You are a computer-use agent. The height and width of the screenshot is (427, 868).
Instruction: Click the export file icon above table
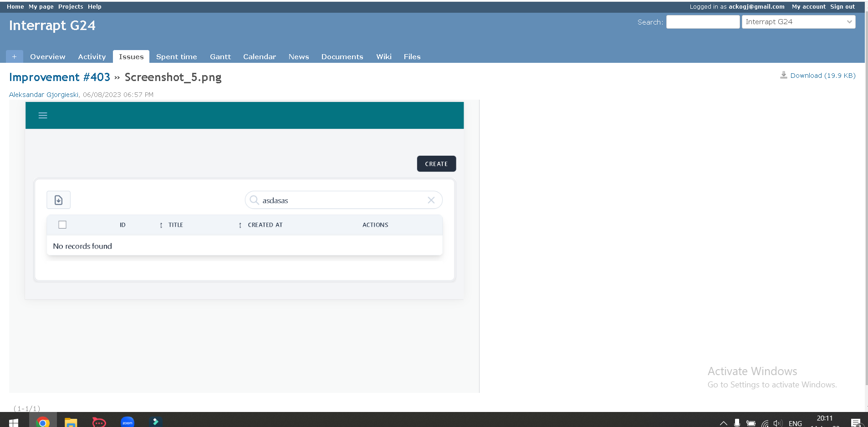[59, 200]
